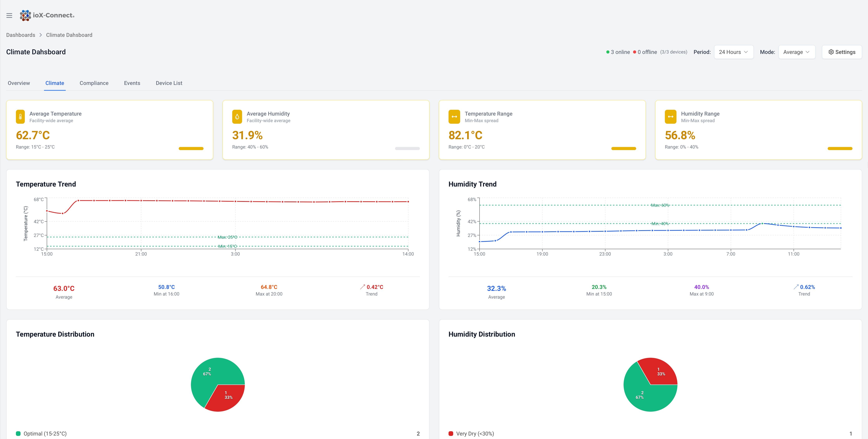Click the Temperature Range arrows icon

[454, 117]
